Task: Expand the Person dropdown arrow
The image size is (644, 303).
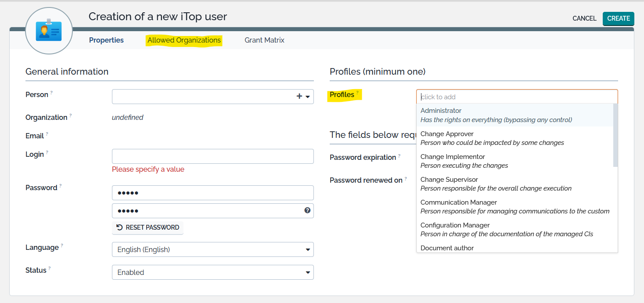Action: coord(308,97)
